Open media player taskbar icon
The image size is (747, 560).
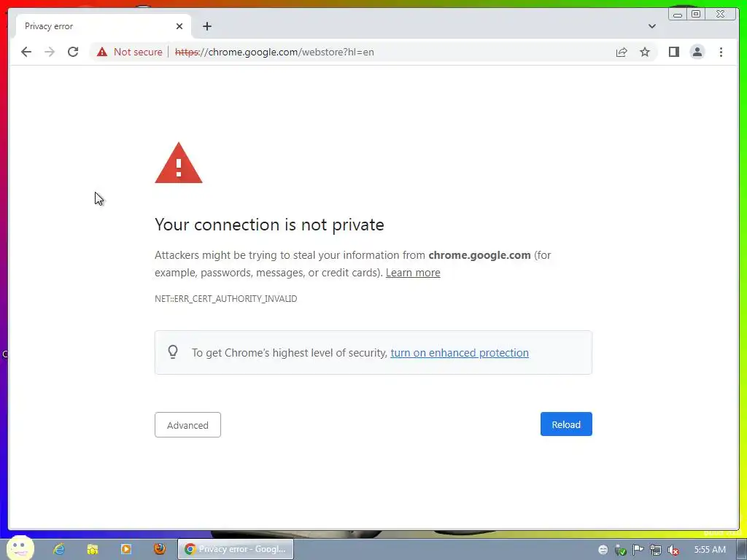coord(125,549)
